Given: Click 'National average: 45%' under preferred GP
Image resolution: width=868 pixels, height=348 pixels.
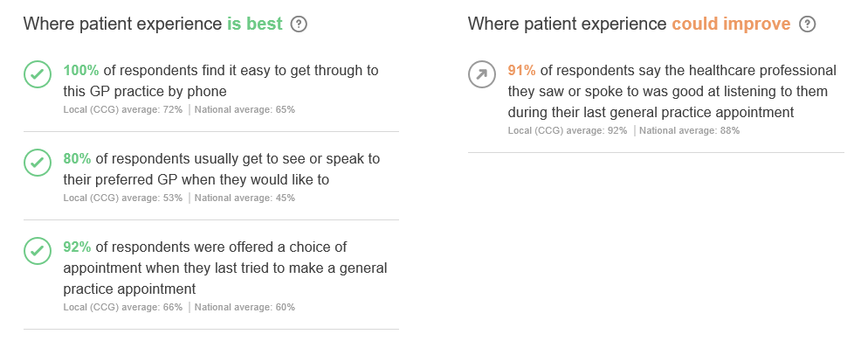Looking at the screenshot, I should 245,198.
